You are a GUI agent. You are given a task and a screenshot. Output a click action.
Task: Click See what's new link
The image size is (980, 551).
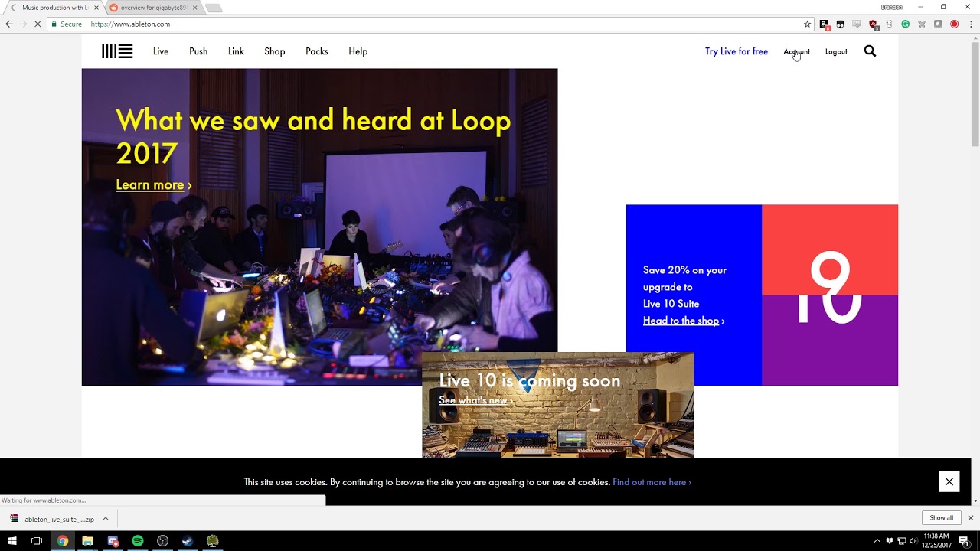click(475, 400)
